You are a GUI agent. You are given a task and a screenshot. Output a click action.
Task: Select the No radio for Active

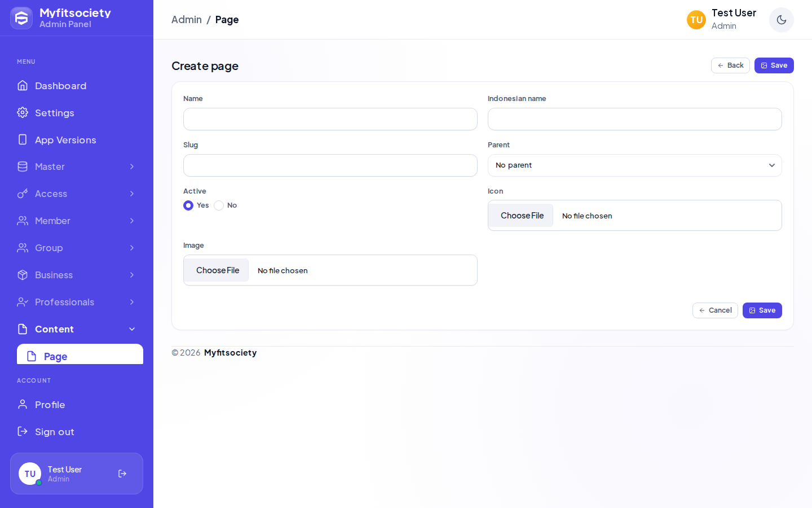pyautogui.click(x=219, y=205)
